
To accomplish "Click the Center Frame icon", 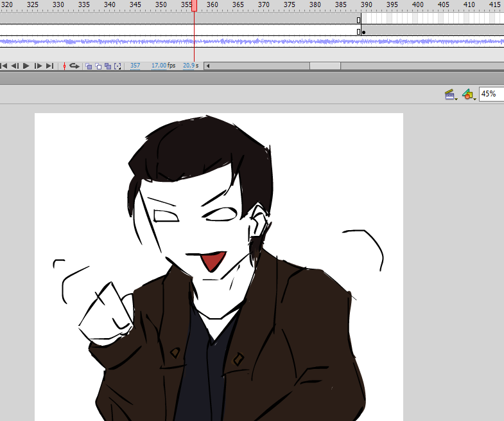I will (x=64, y=66).
